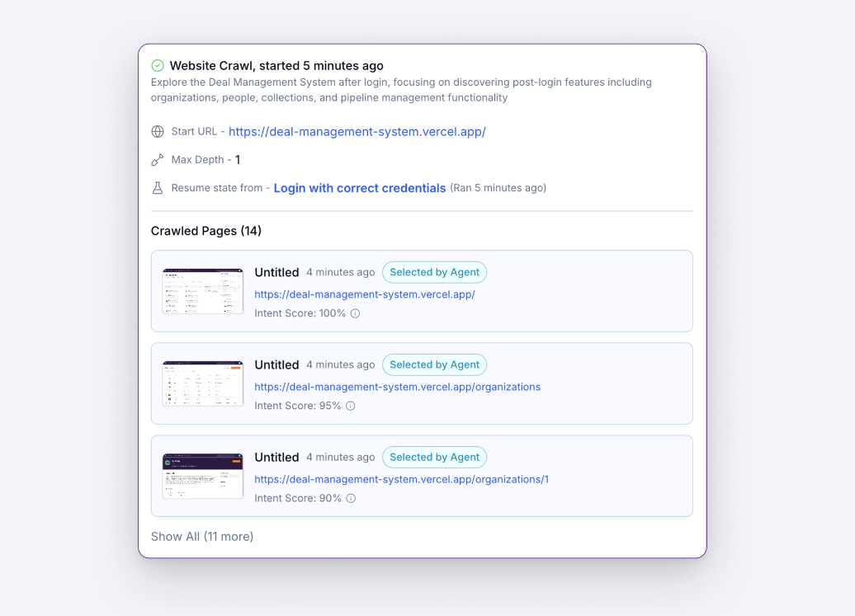
Task: Click the first crawled page preview thumbnail
Action: (203, 290)
